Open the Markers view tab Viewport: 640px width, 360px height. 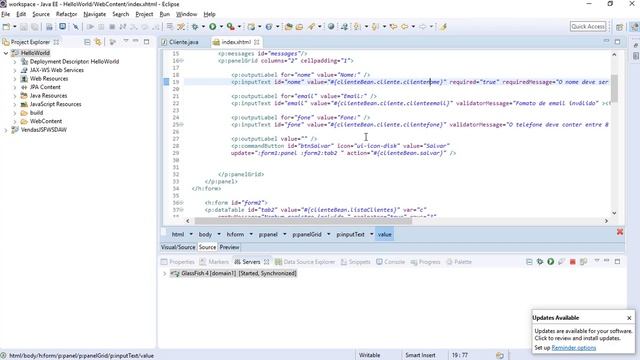pyautogui.click(x=214, y=262)
